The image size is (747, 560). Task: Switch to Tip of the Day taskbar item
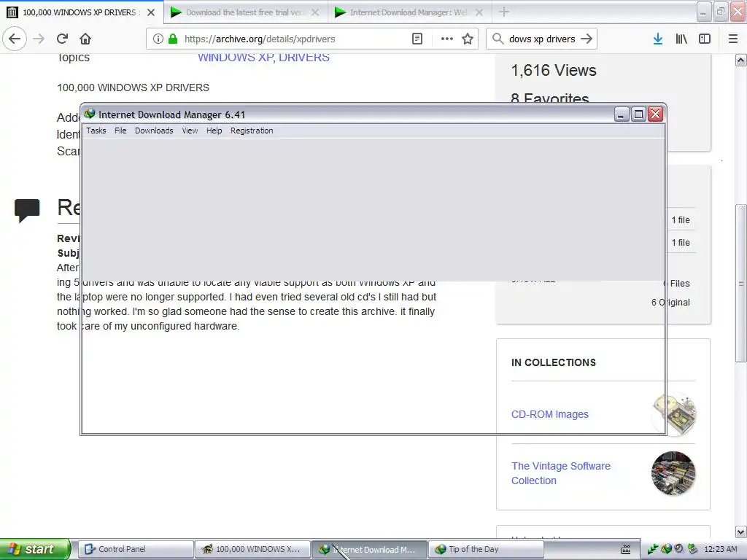(x=487, y=549)
